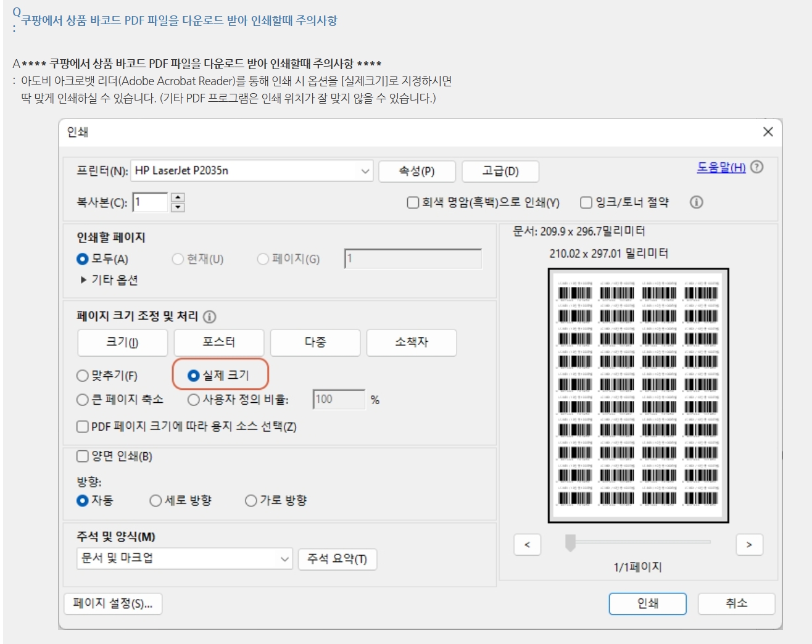Open 페이지 설정(S)... button
The image size is (812, 644).
click(x=113, y=603)
